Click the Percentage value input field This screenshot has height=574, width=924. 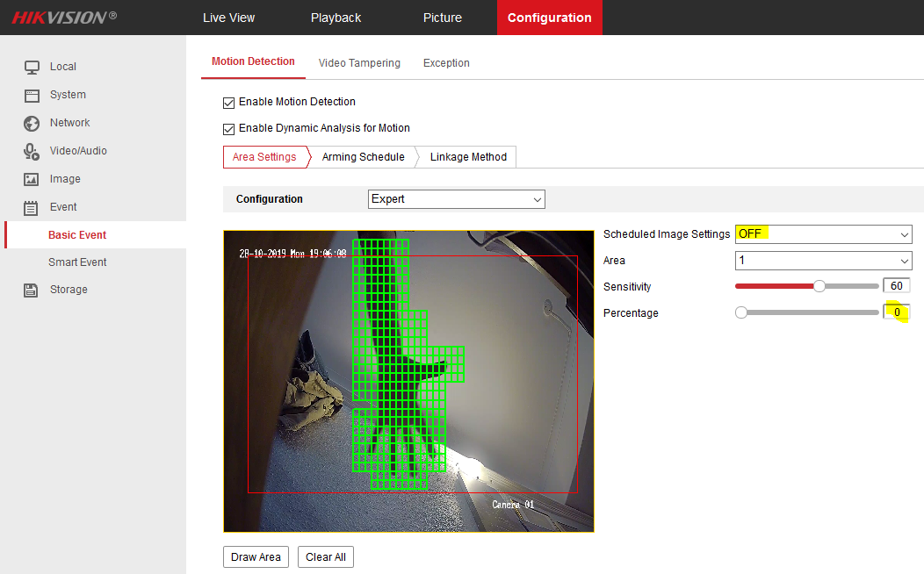coord(896,312)
